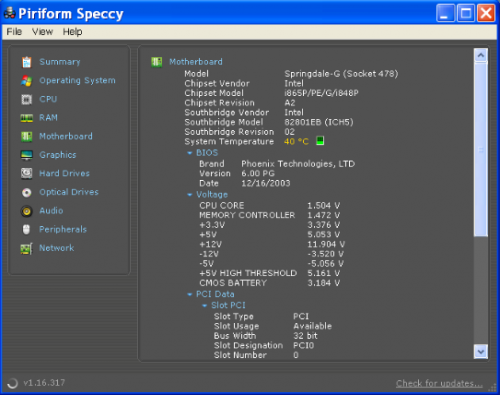The width and height of the screenshot is (500, 395).
Task: Click the Audio speaker icon
Action: 27,211
